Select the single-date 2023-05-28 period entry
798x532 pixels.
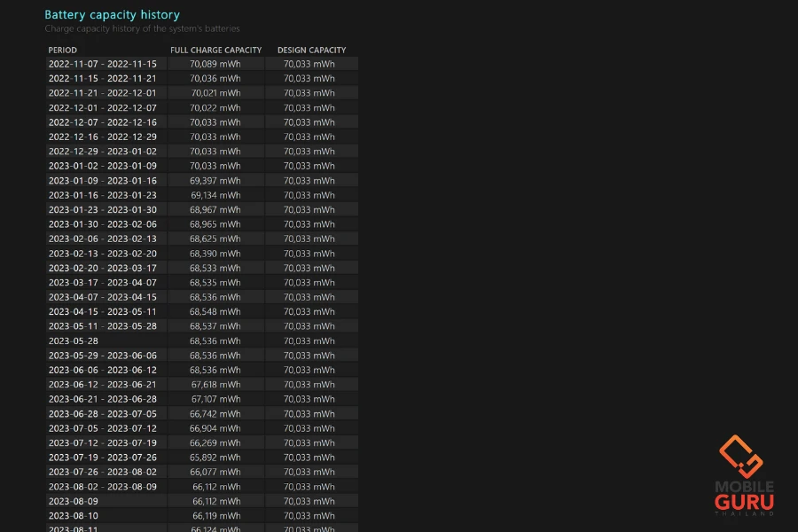coord(74,340)
